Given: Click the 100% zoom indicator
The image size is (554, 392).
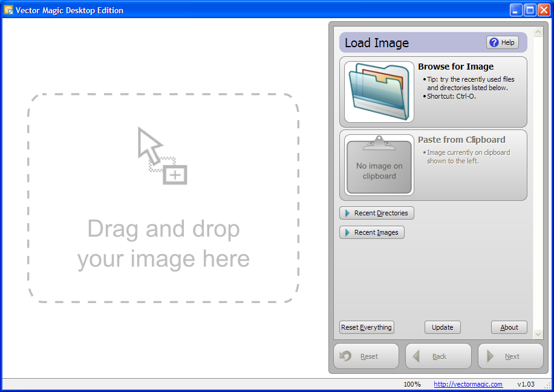Looking at the screenshot, I should point(412,384).
